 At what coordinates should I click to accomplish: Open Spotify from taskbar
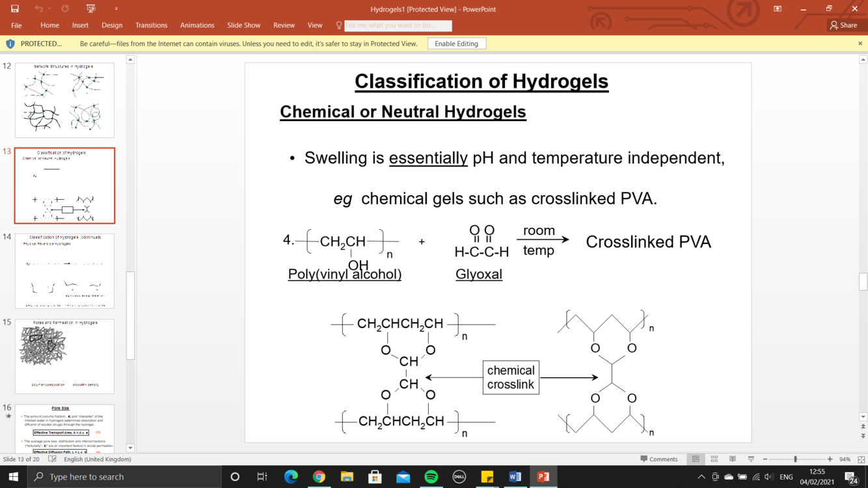click(x=431, y=477)
